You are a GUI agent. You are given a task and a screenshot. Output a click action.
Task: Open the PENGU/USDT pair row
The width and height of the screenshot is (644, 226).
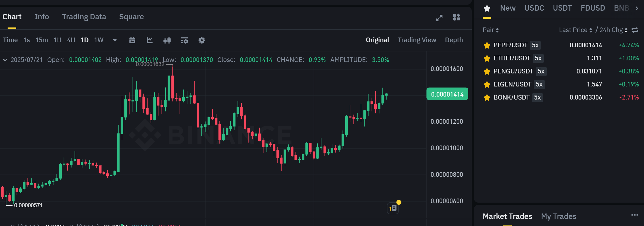(x=561, y=71)
